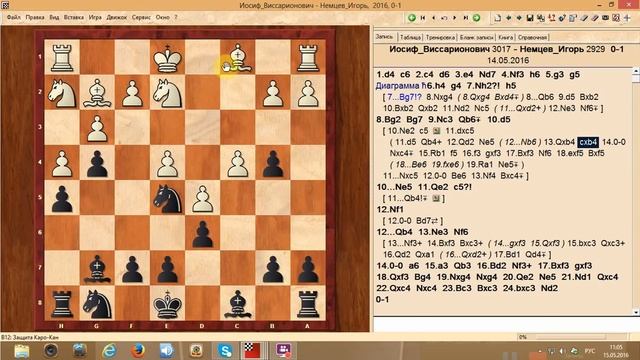Open the Окно menu

162,17
